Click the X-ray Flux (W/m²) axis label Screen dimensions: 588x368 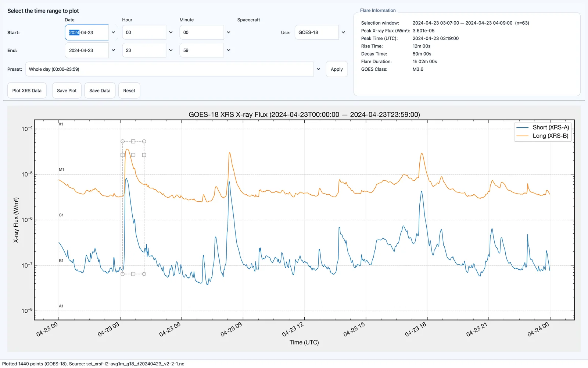coord(16,220)
